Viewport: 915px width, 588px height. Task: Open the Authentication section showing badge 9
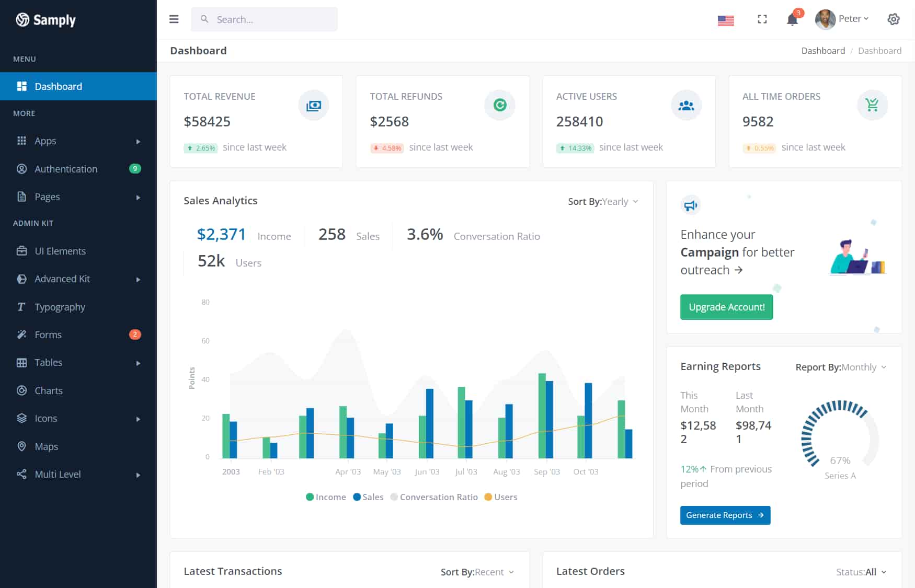click(66, 169)
